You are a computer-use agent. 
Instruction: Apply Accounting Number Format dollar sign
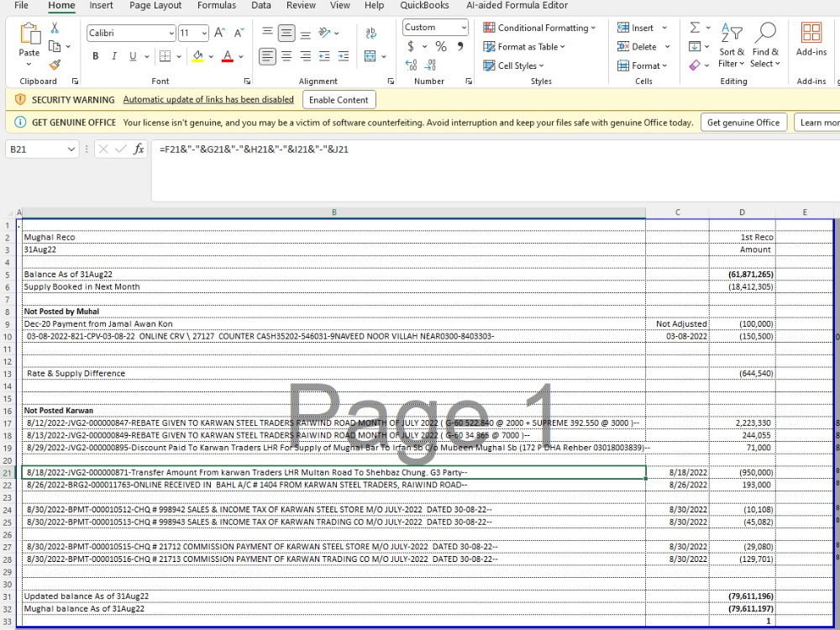pos(411,46)
